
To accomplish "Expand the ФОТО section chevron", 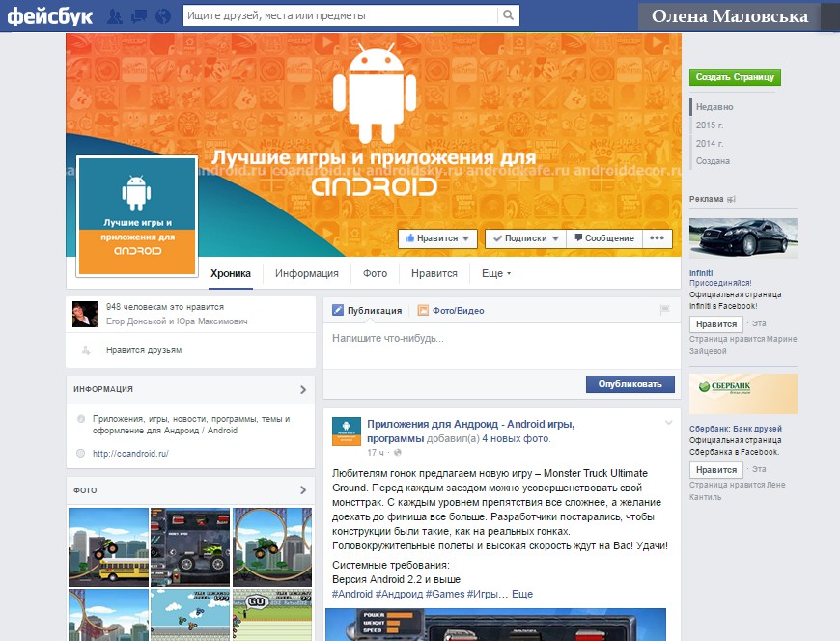I will click(x=303, y=490).
